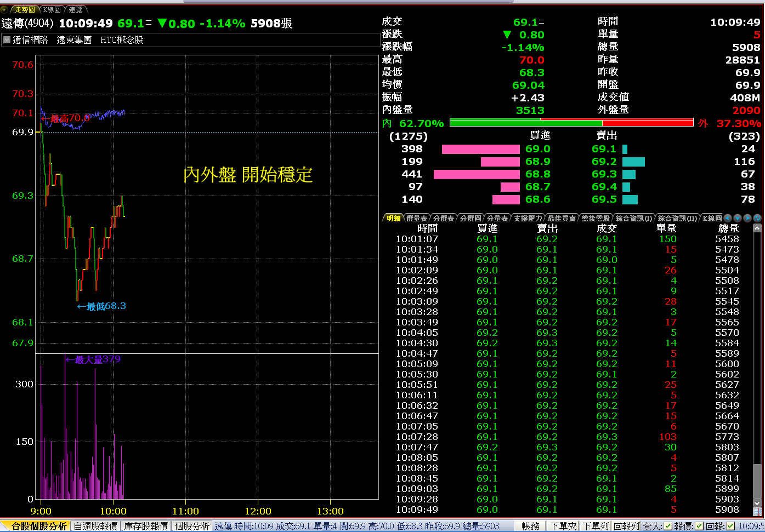Select the 10:03:09 trade detail row
765x532 pixels.
(x=568, y=301)
